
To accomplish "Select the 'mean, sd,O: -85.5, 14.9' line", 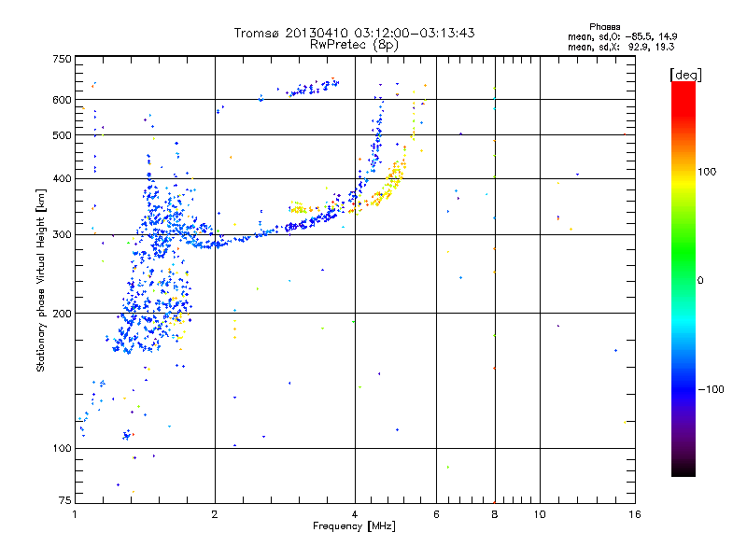I will (622, 36).
